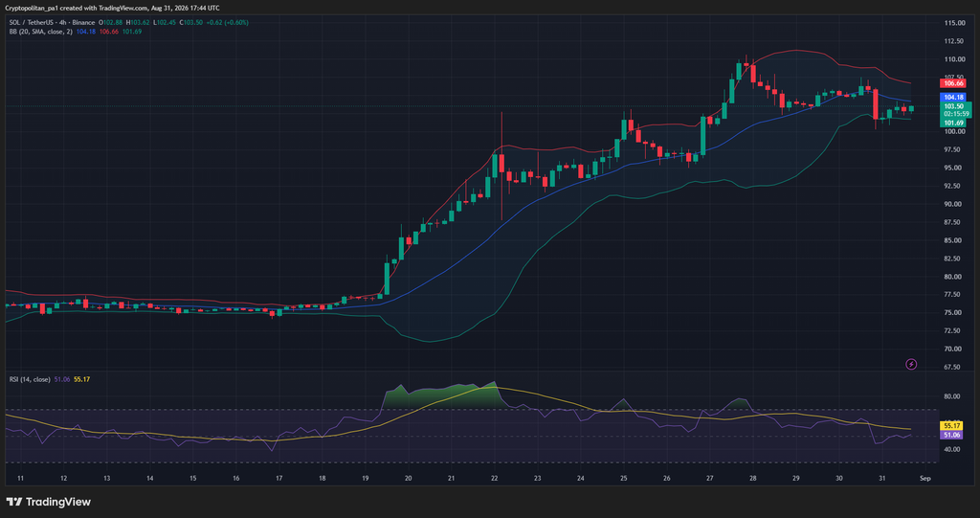This screenshot has width=980, height=518.
Task: Click the 67.50 price axis label
Action: pos(954,367)
